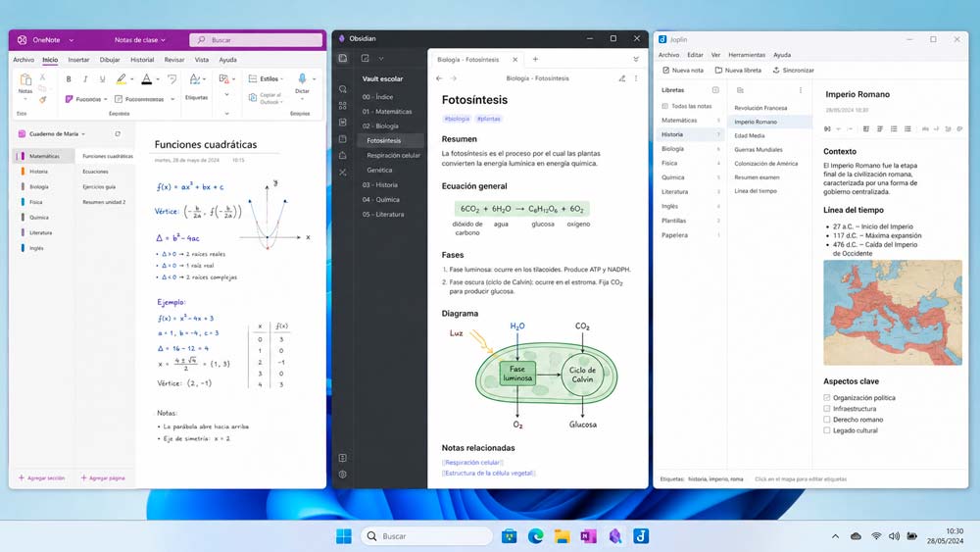Open the Vista ribbon tab in OneNote
This screenshot has height=552, width=980.
tap(201, 60)
